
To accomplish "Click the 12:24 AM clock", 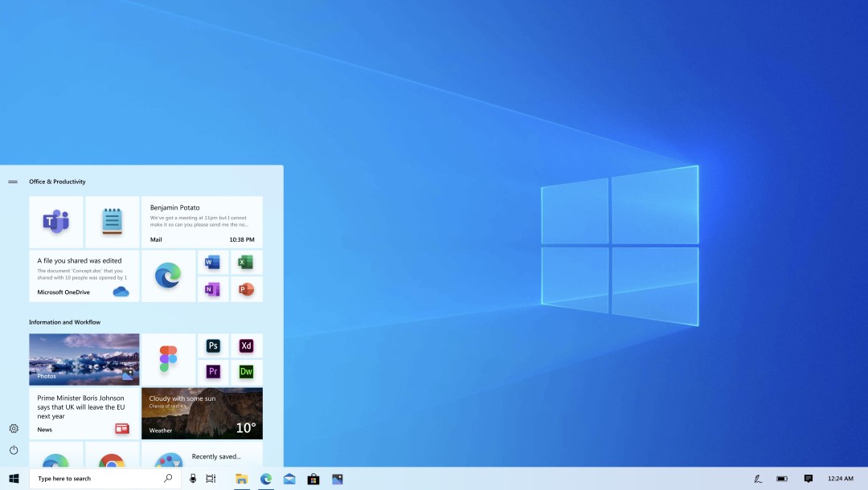I will 841,479.
